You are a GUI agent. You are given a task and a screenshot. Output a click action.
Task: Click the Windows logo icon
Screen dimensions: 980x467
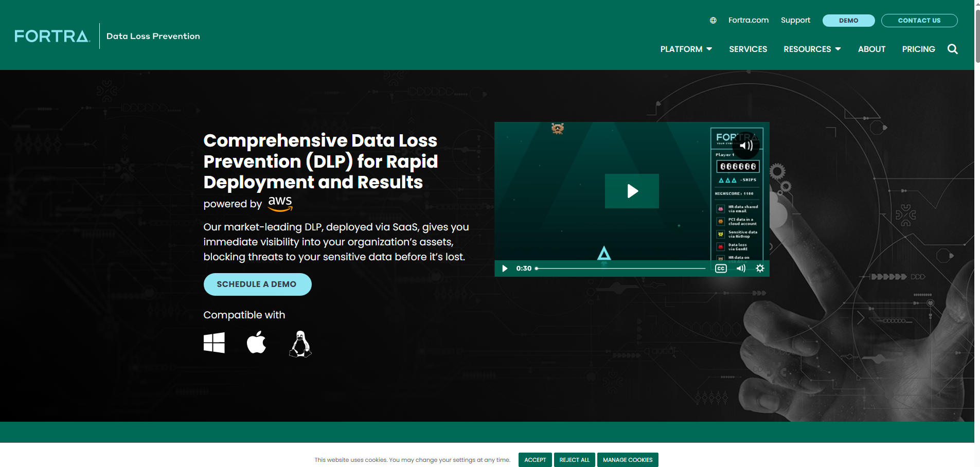(214, 343)
